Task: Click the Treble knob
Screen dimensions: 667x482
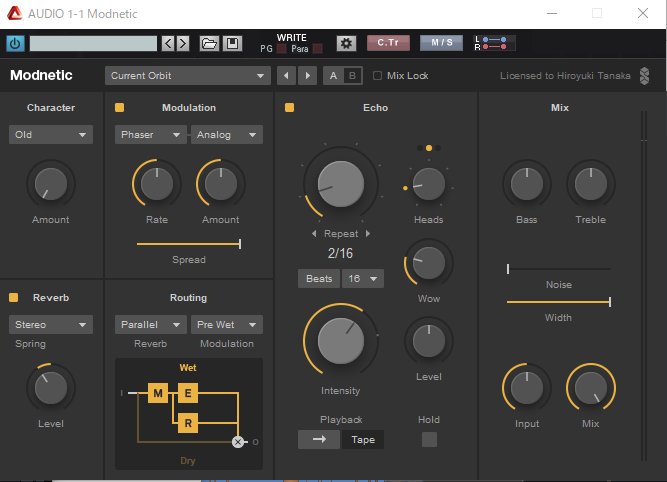Action: coord(591,184)
